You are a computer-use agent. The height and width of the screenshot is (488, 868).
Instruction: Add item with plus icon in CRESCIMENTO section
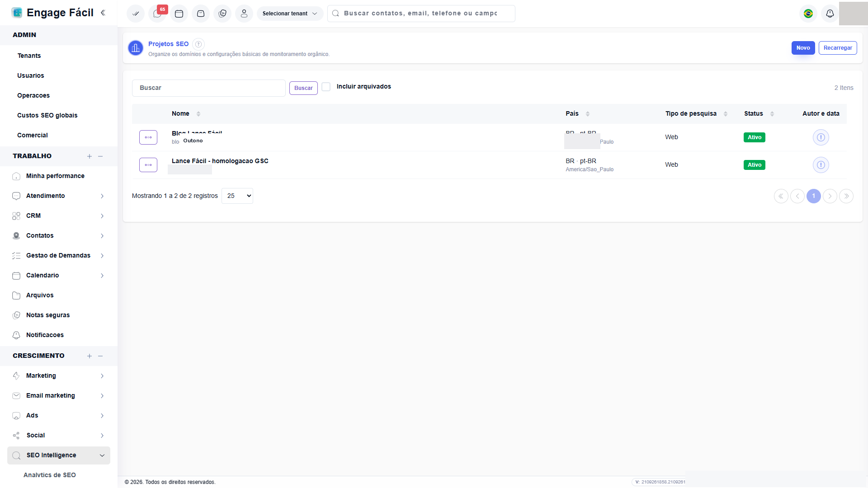(90, 356)
